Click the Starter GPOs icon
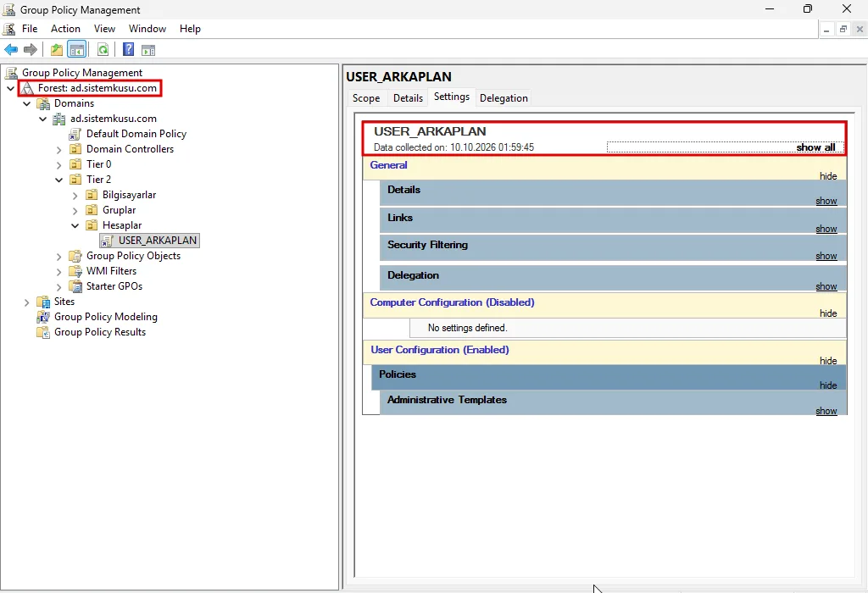Viewport: 868px width, 593px height. click(x=75, y=286)
